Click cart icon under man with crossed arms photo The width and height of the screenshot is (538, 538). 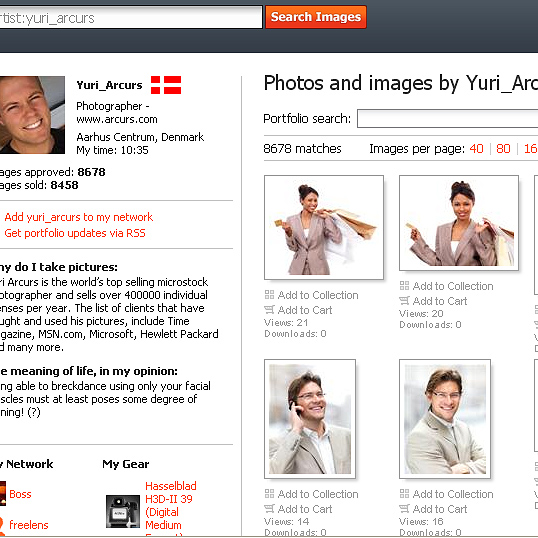405,509
